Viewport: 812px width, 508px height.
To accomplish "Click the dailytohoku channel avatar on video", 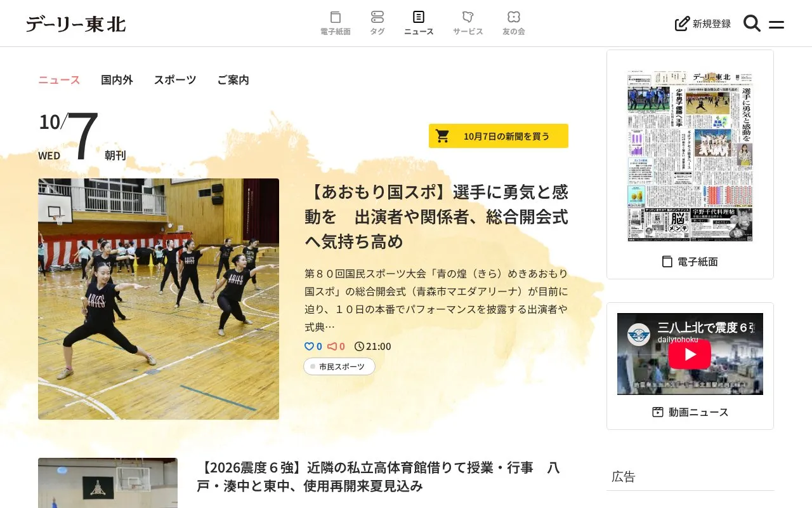I will tap(639, 334).
